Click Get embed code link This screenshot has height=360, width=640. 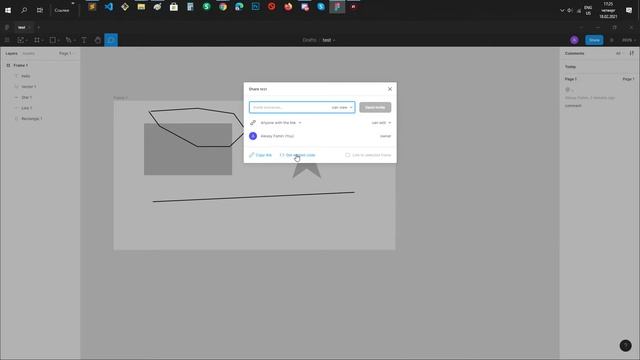click(x=298, y=155)
